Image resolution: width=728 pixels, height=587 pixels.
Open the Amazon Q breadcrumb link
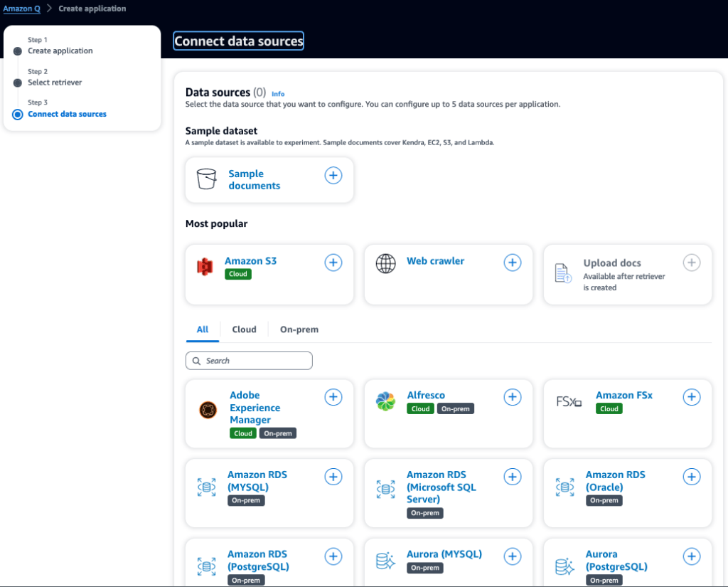(22, 9)
